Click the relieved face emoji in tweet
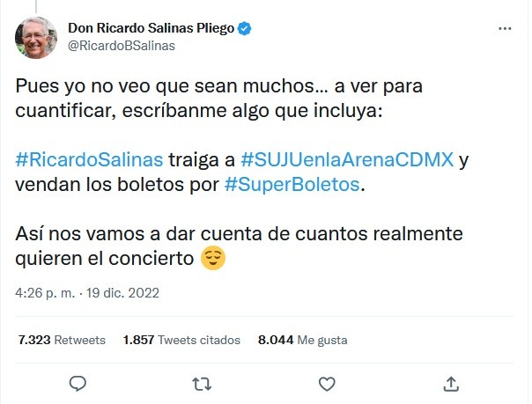532x404 pixels. pyautogui.click(x=211, y=259)
